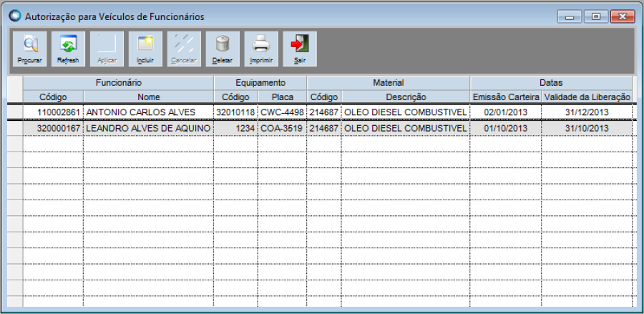Click the Cancelar toolbar button

(x=184, y=49)
